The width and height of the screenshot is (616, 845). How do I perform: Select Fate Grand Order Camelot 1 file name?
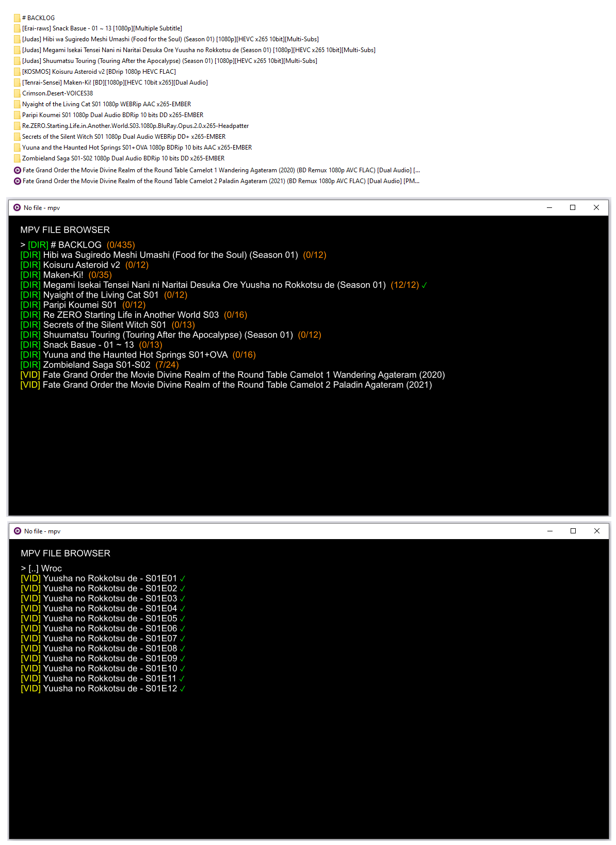(x=221, y=170)
